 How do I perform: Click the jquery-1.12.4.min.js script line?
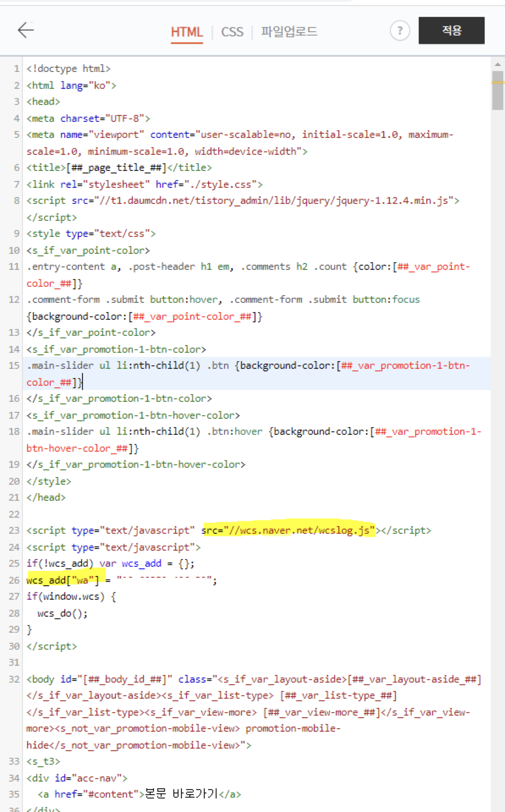[x=243, y=209]
